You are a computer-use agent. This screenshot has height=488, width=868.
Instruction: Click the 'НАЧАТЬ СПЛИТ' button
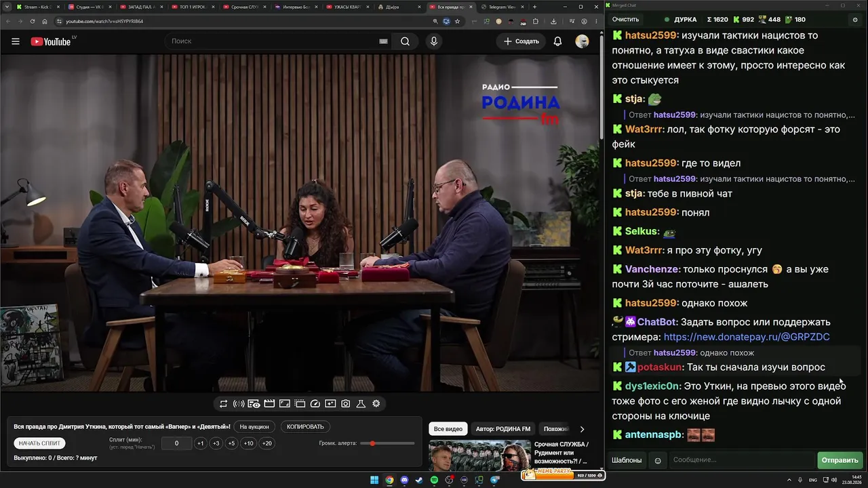point(40,443)
